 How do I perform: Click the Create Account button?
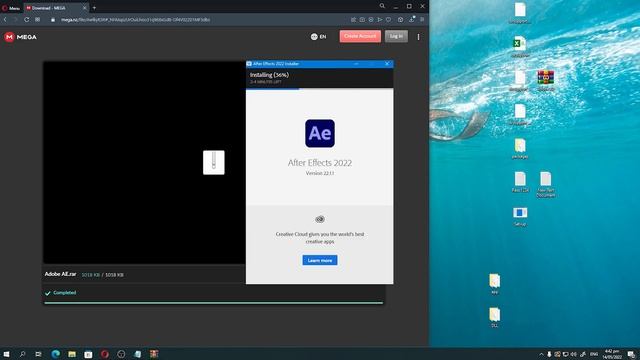point(360,36)
